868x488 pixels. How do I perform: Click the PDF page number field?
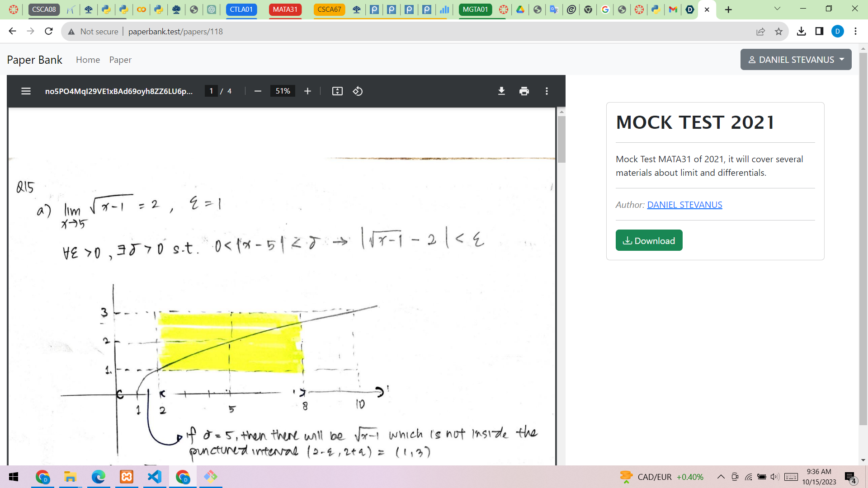211,91
